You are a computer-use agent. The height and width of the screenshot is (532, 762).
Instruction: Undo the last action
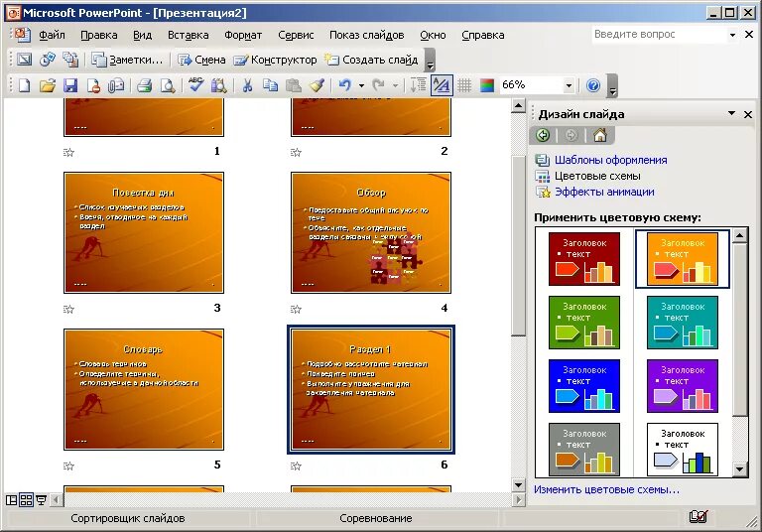344,85
